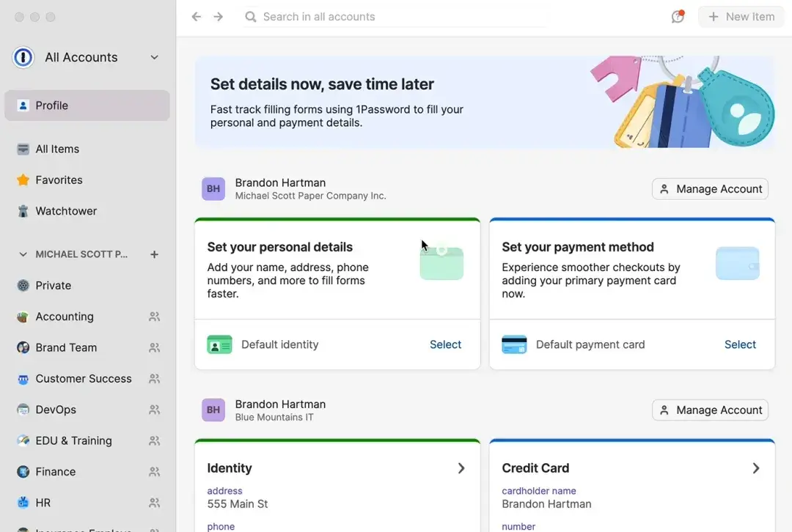Open the EDU & Training vault
The height and width of the screenshot is (532, 792).
(87, 440)
